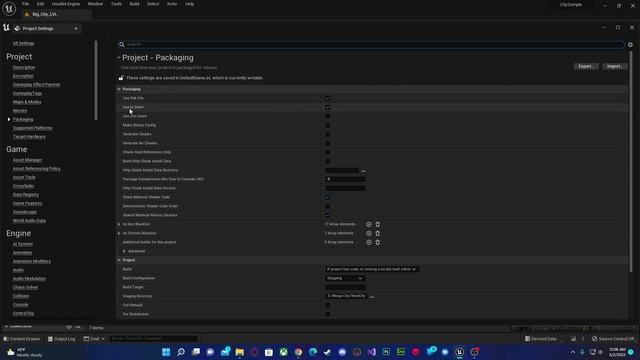Switch to Unreal Engine in the taskbar

(x=460, y=352)
